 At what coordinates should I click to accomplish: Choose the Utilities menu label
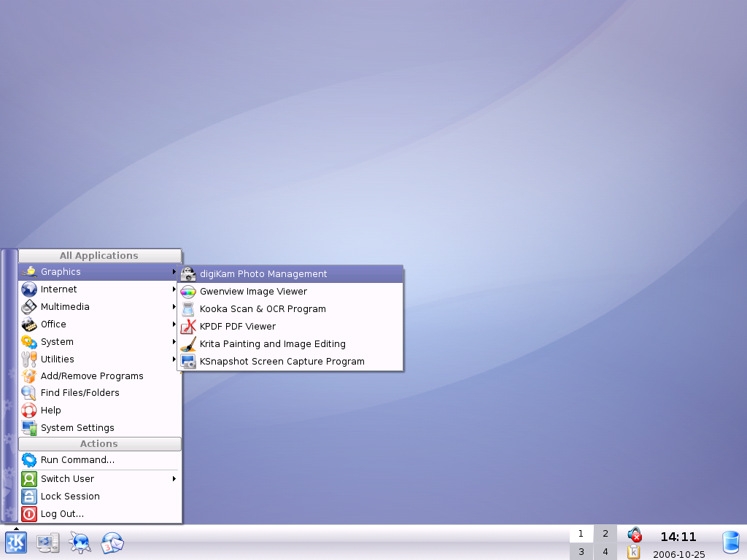pyautogui.click(x=58, y=359)
